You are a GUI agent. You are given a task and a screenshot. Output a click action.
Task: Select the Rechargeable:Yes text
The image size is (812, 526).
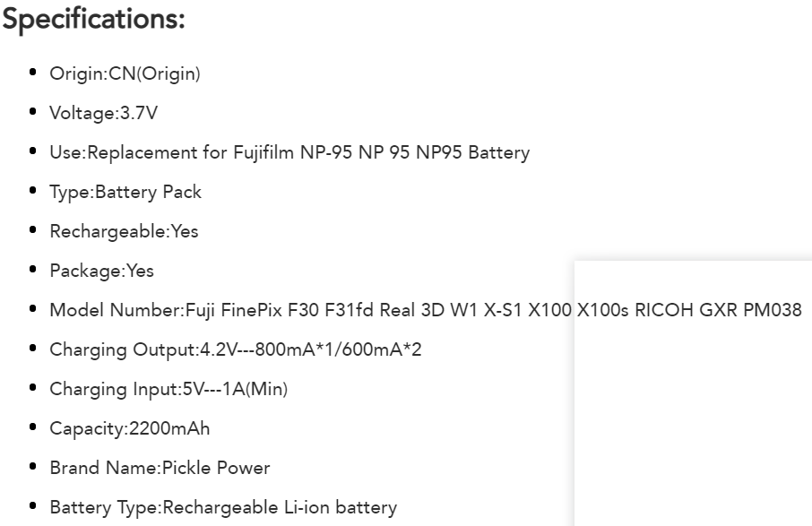(x=124, y=231)
